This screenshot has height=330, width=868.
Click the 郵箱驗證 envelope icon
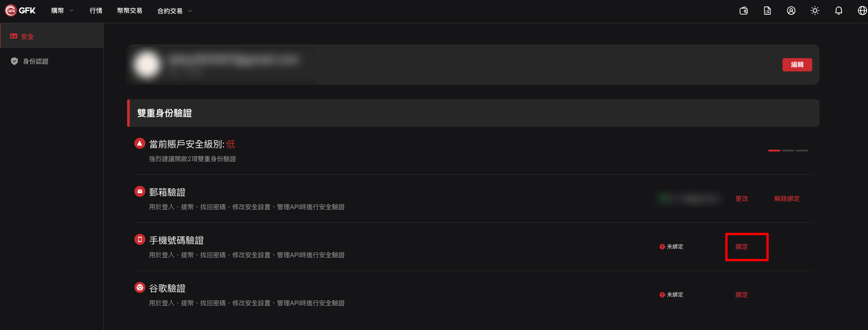pos(140,191)
